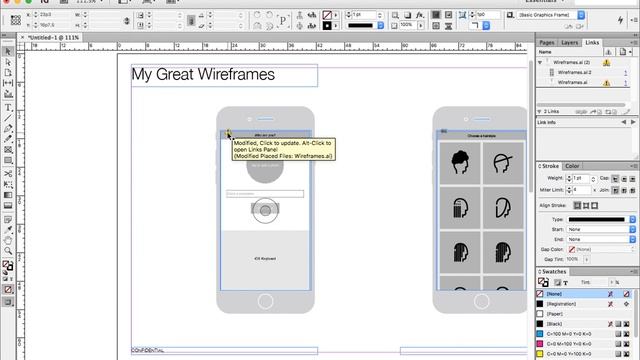Switch to the Pages tab

coord(547,42)
